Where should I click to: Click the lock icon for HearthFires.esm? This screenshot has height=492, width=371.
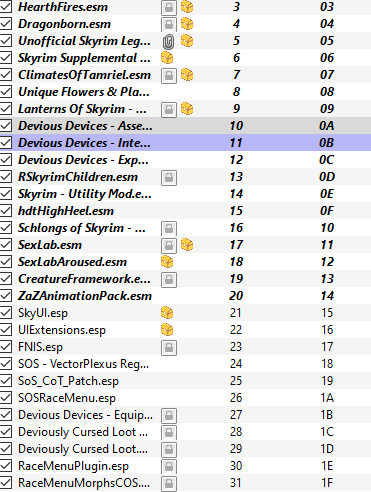(169, 7)
